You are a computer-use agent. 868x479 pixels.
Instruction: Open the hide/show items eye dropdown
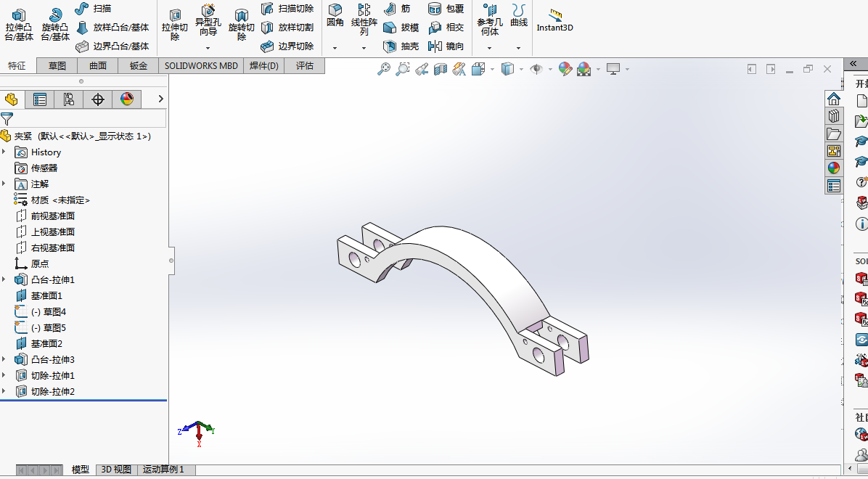click(x=550, y=69)
